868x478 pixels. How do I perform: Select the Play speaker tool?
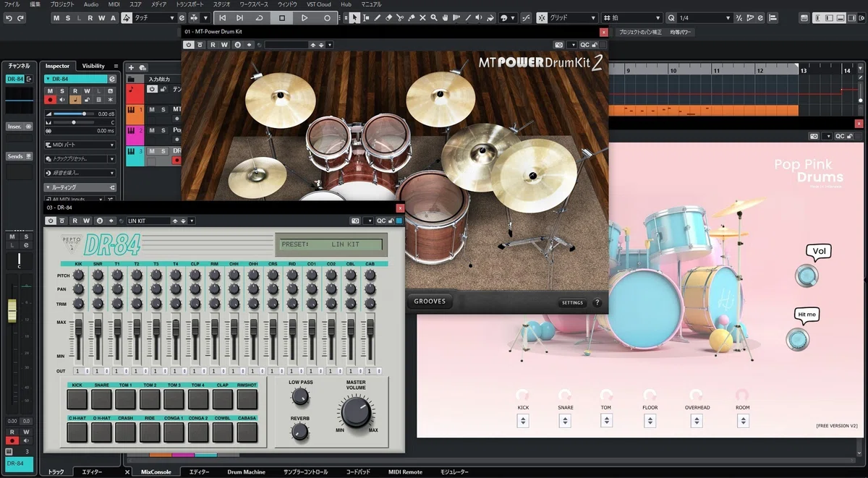tap(478, 18)
